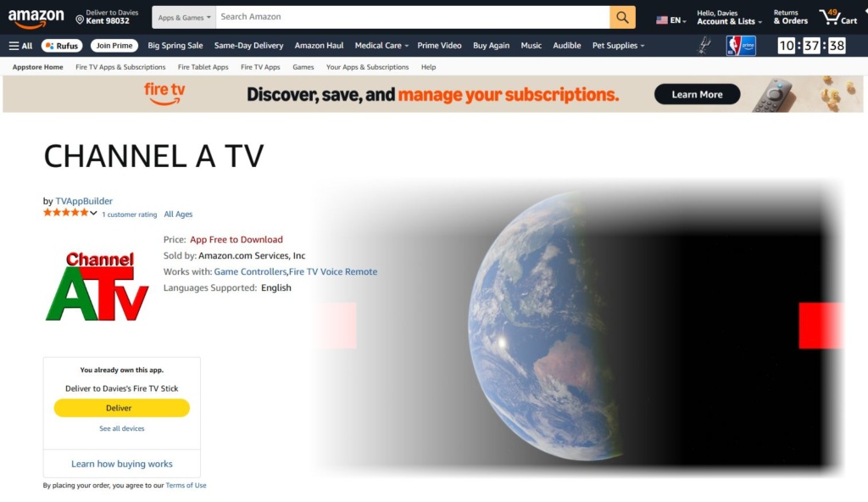Click the yellow Deliver button
Image resolution: width=868 pixels, height=502 pixels.
tap(122, 408)
